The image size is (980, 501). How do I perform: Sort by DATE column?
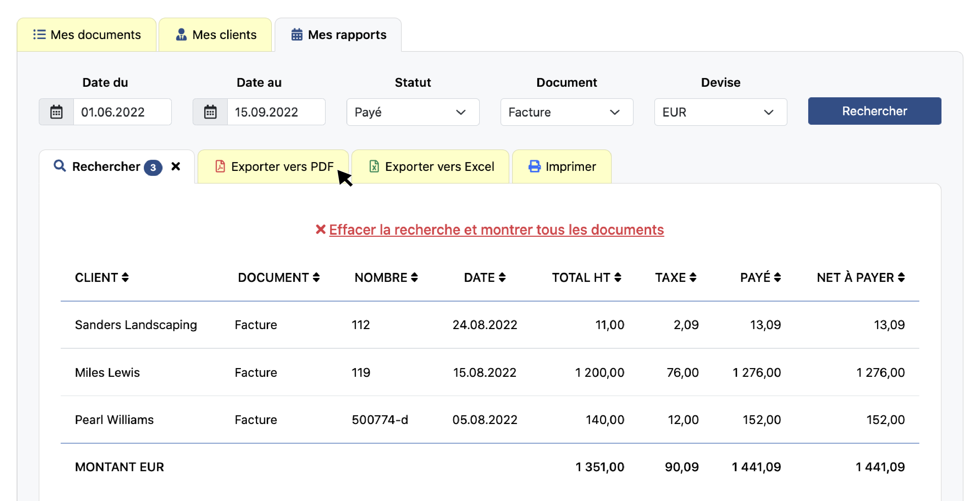pos(485,277)
